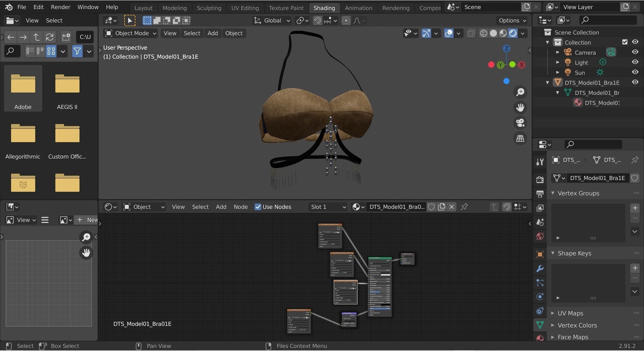
Task: Toggle Use Nodes checkbox
Action: click(x=258, y=207)
